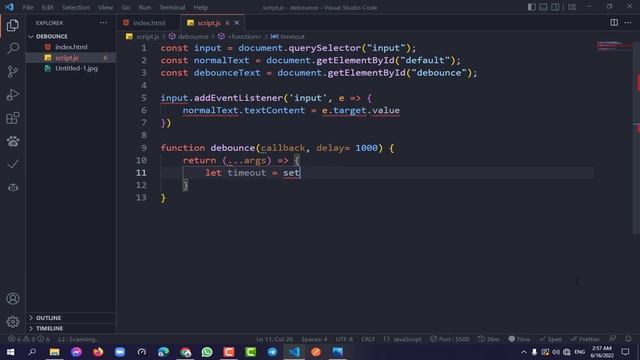Toggle the Secondary Side Bar layout button

pyautogui.click(x=555, y=7)
